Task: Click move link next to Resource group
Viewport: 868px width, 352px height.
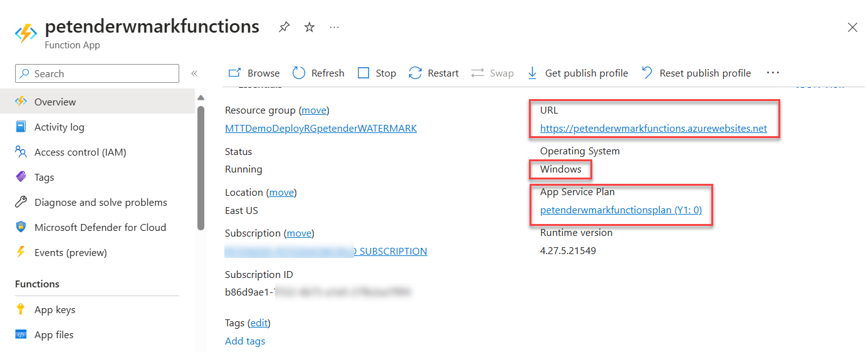Action: 314,110
